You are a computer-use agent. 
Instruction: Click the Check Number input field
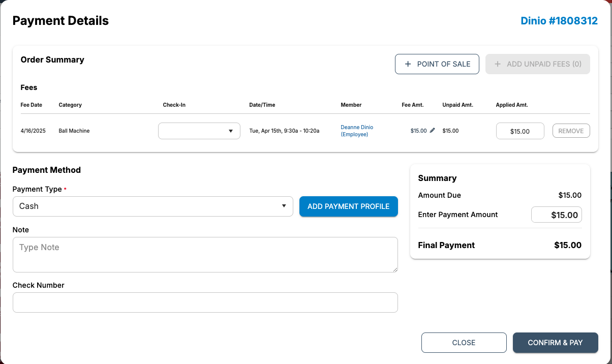205,302
